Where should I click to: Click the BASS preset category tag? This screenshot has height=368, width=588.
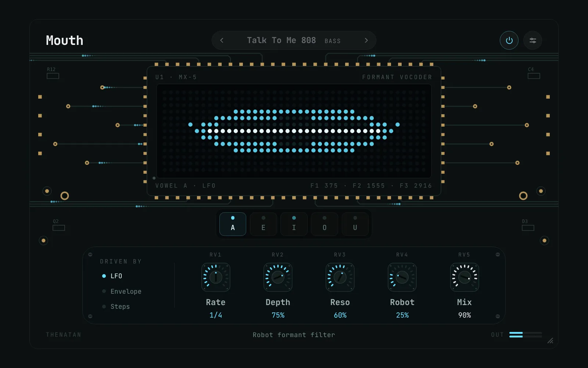coord(333,41)
